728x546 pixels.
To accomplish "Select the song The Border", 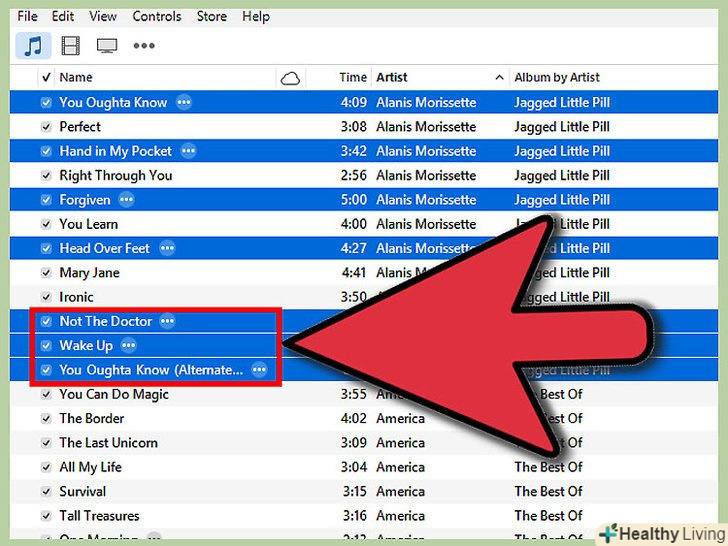I will point(92,419).
